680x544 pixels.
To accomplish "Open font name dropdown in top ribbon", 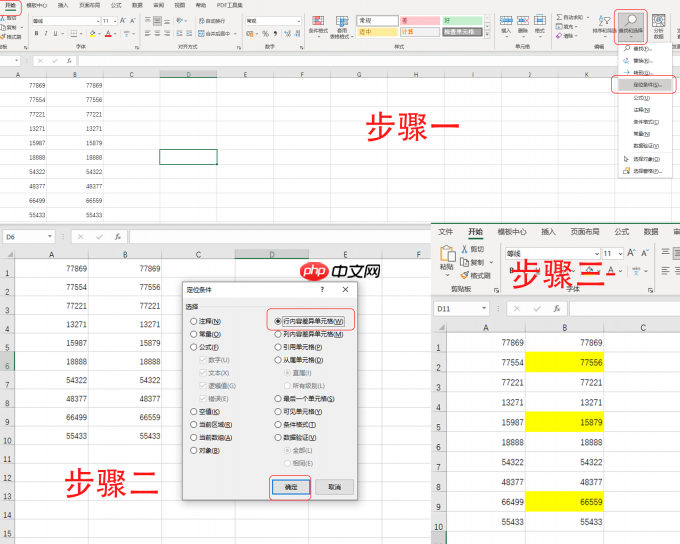I will 98,21.
